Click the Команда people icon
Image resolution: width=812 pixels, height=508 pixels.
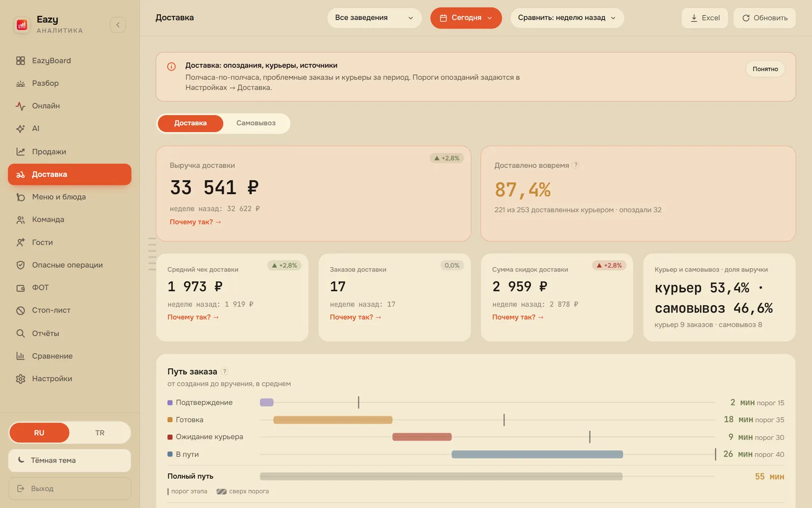point(20,219)
